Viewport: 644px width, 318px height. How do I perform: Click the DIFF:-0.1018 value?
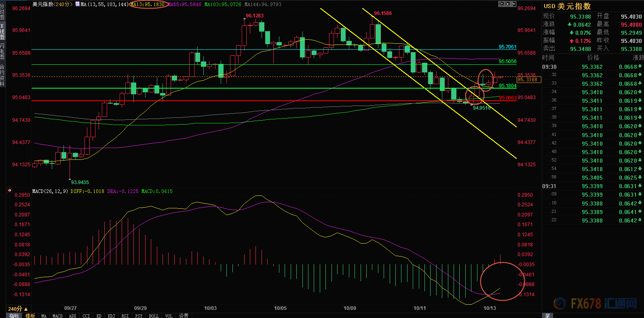point(87,191)
